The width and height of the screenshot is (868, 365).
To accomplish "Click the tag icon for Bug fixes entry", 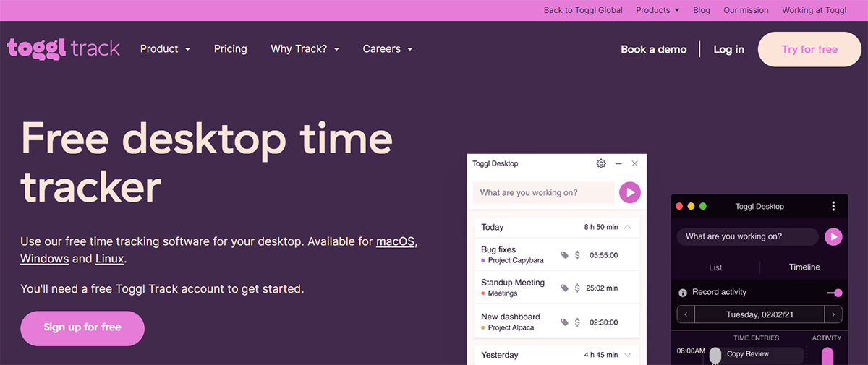I will (565, 255).
